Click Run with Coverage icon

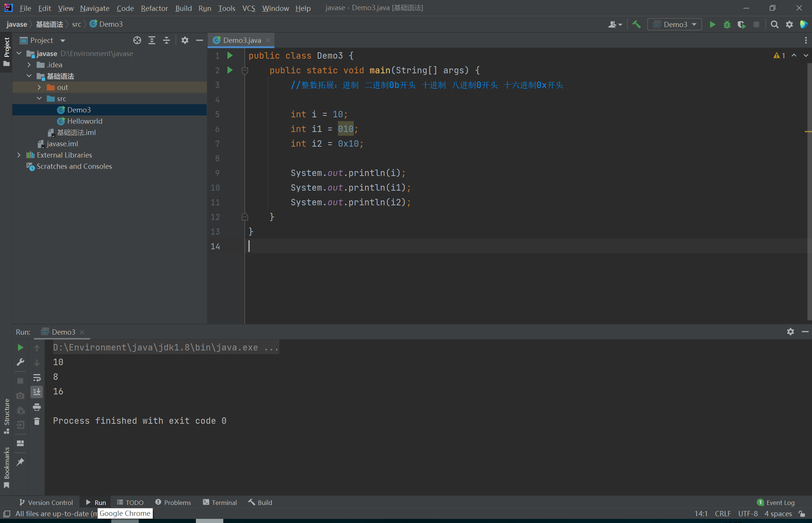click(741, 24)
